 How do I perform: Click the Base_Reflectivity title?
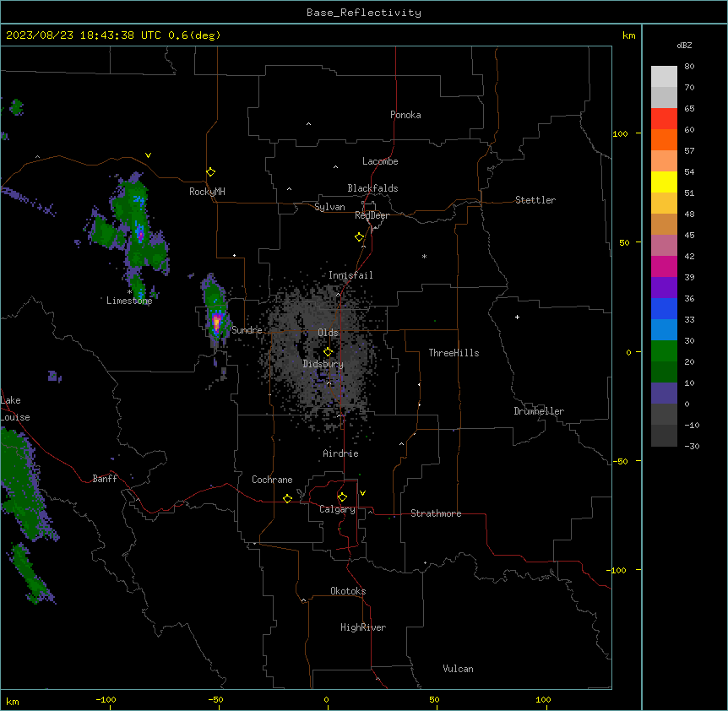[364, 13]
